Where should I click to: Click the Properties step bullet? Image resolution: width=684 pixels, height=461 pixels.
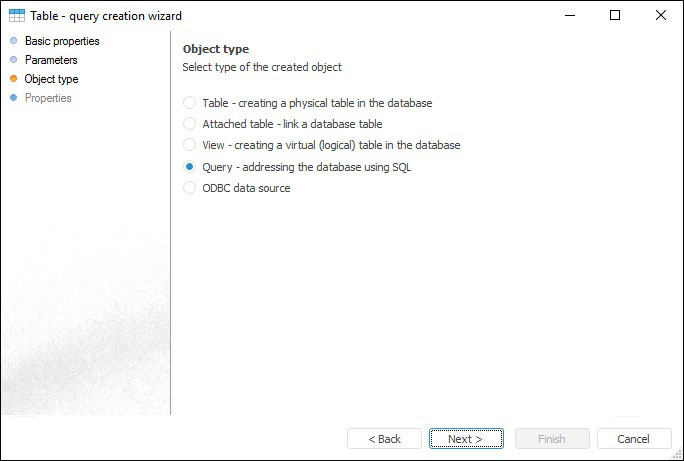(13, 98)
